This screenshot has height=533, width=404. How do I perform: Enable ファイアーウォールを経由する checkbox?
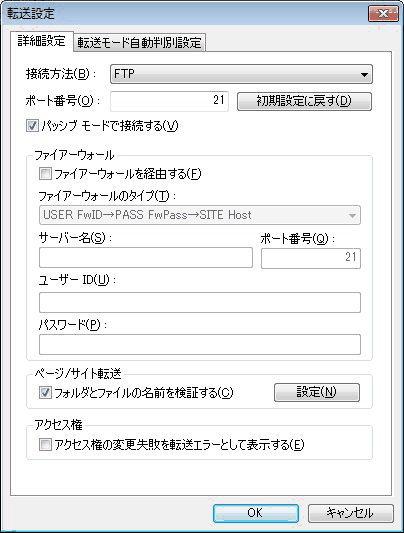click(x=45, y=174)
